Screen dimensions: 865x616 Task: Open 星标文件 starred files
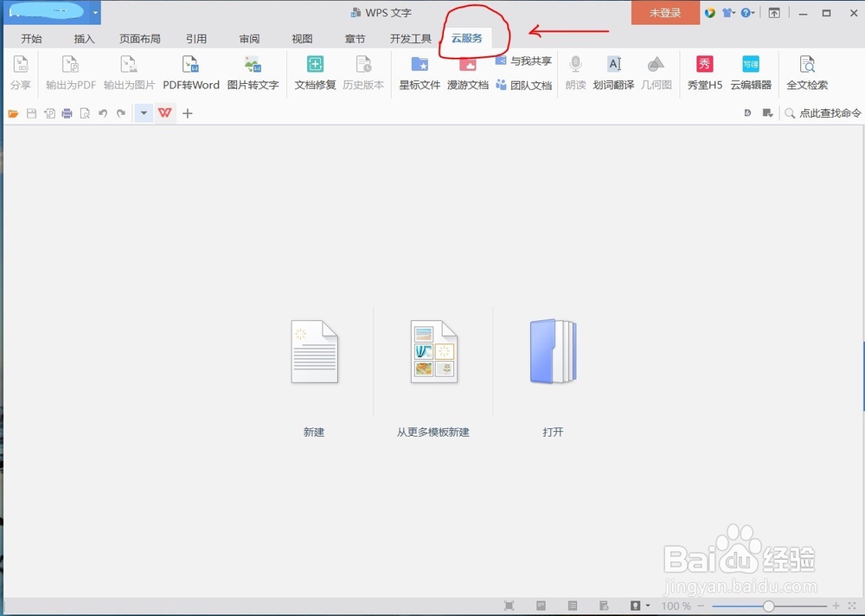tap(420, 73)
